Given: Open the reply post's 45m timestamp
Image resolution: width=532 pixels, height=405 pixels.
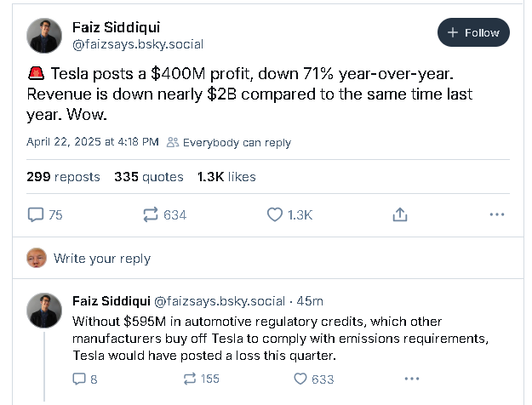Looking at the screenshot, I should coord(311,301).
